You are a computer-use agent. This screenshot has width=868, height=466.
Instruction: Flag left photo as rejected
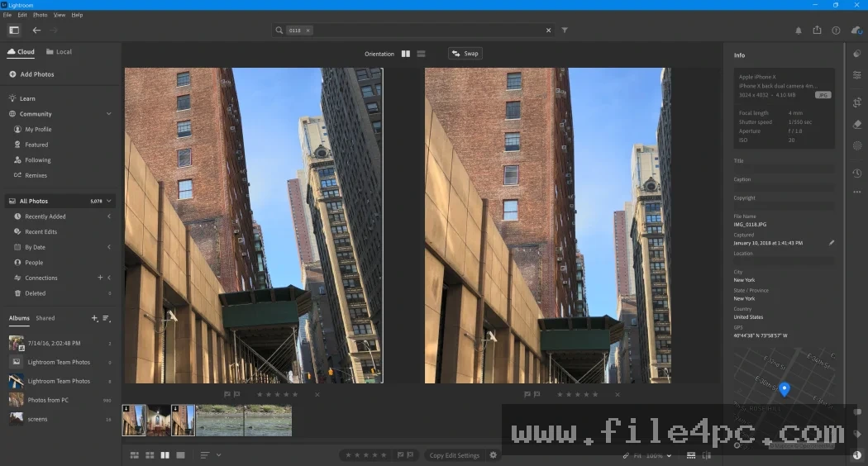pyautogui.click(x=237, y=395)
